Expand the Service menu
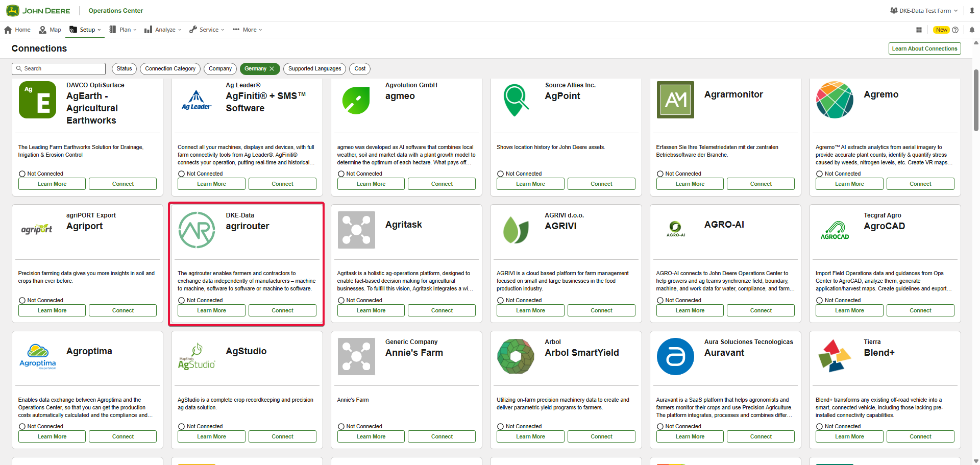The image size is (980, 465). [x=207, y=30]
